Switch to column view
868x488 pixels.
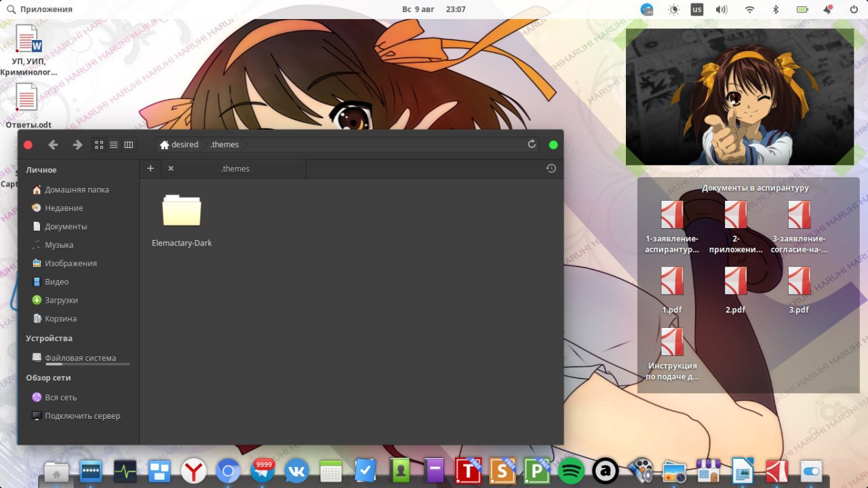click(129, 145)
